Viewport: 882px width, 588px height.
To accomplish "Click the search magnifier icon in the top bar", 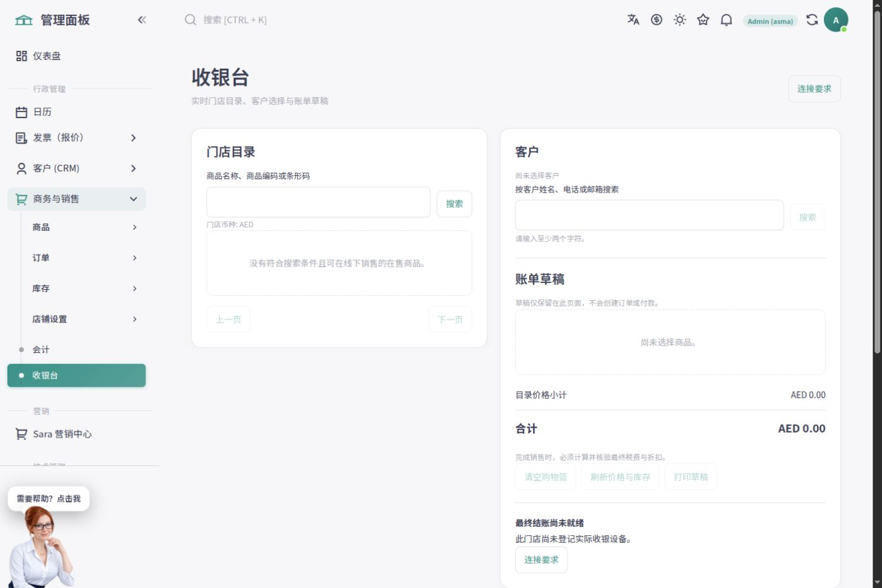I will coord(191,20).
